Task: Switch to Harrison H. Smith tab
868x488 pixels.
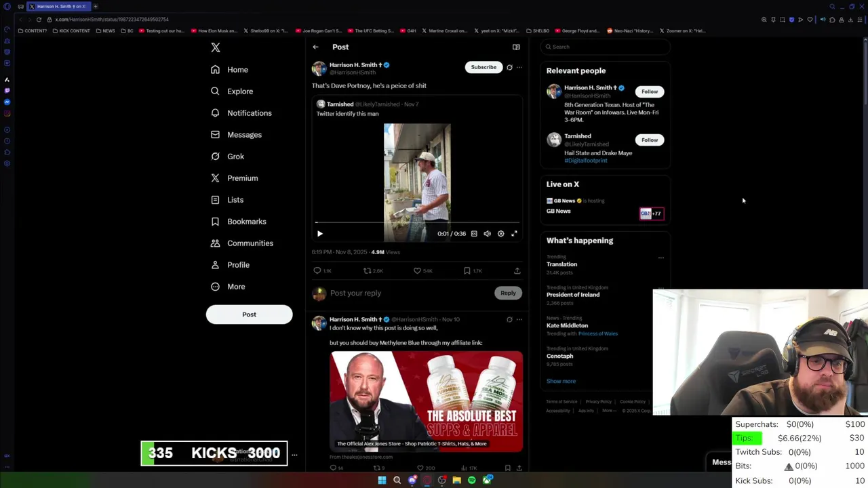Action: (x=58, y=7)
